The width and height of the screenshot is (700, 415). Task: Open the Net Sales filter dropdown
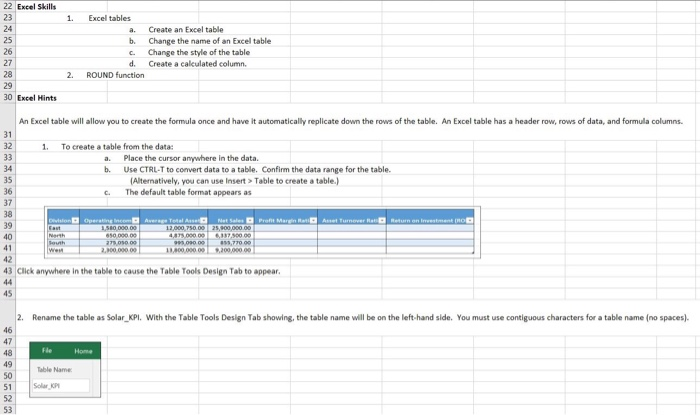click(250, 220)
